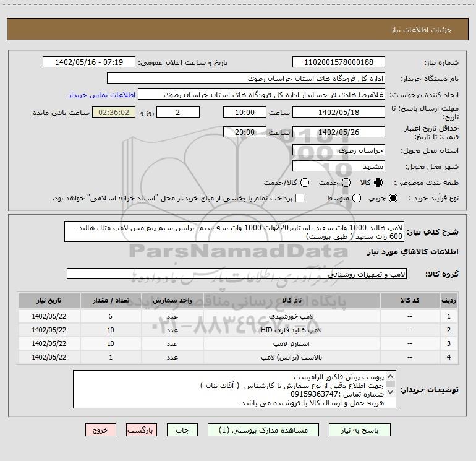
Task: Select the خدمت radio button
Action: 346,183
